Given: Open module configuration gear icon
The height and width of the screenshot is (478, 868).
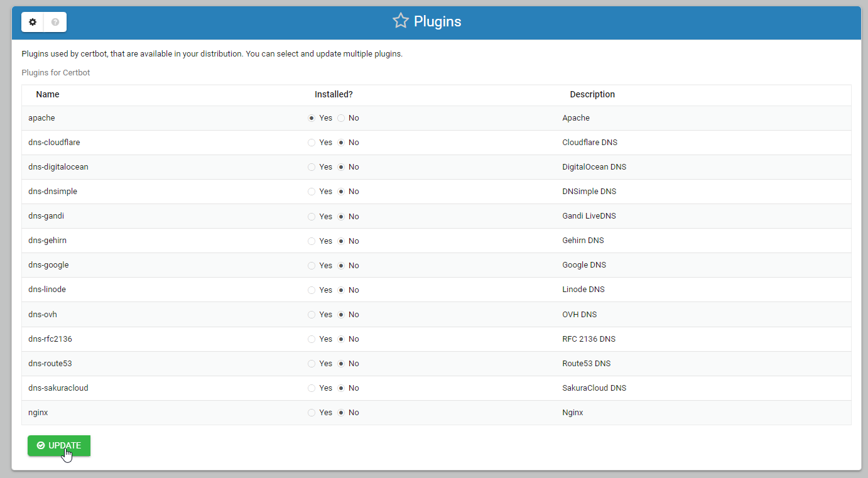Looking at the screenshot, I should 33,22.
